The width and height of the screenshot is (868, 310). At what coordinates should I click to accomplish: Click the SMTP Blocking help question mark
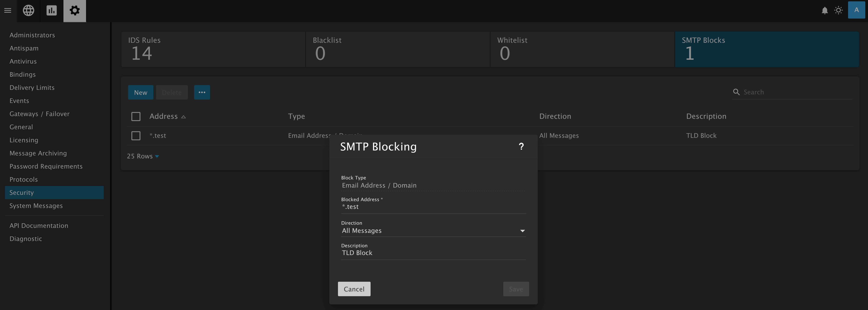click(521, 146)
